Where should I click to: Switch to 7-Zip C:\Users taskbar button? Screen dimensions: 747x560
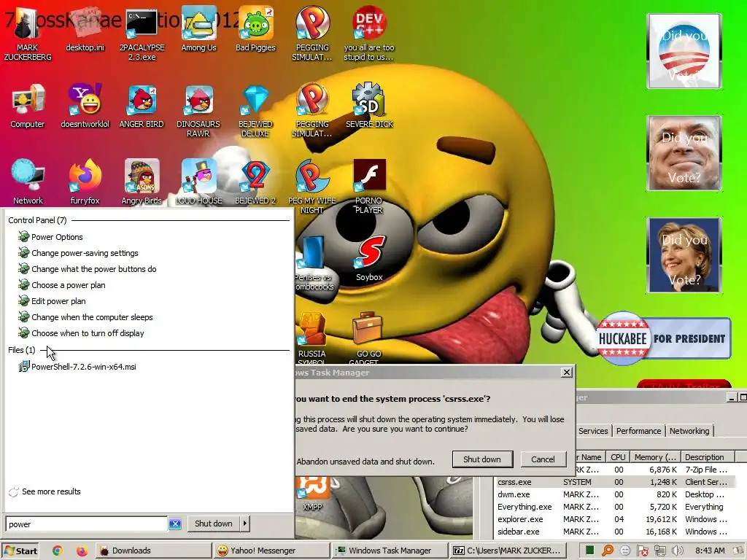[x=508, y=551]
